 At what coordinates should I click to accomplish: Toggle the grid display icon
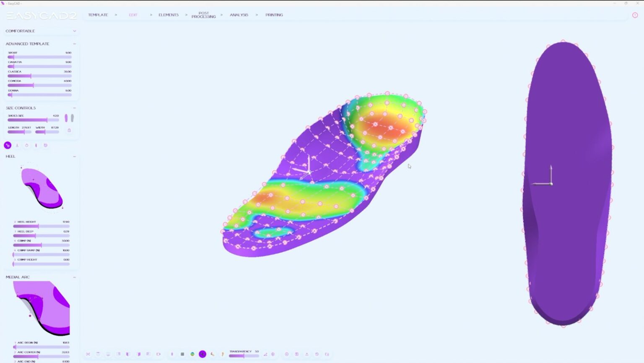click(x=182, y=354)
